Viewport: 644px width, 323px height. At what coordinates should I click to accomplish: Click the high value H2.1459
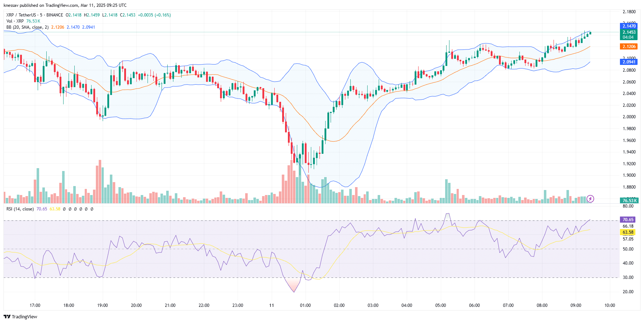(92, 15)
